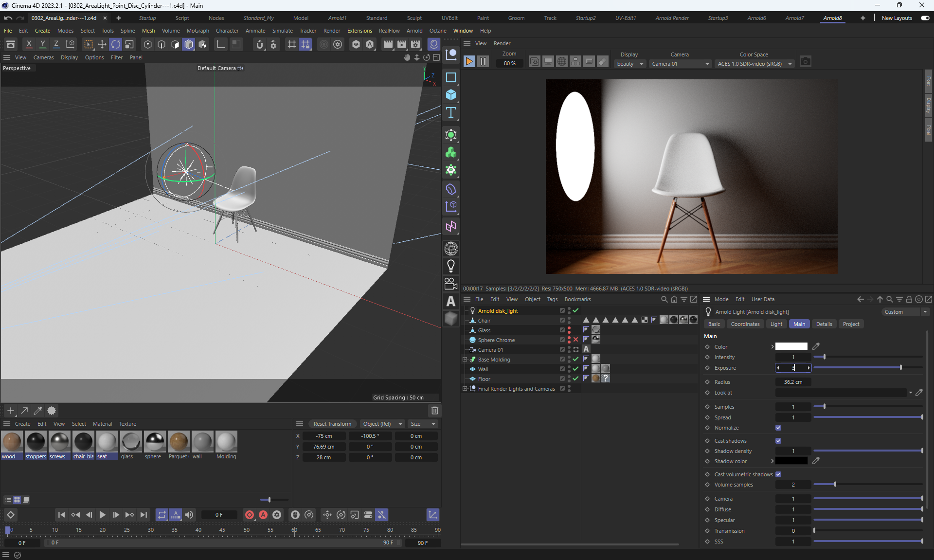The width and height of the screenshot is (934, 560).
Task: Expand Final Render Lights and Cameras group
Action: click(465, 389)
